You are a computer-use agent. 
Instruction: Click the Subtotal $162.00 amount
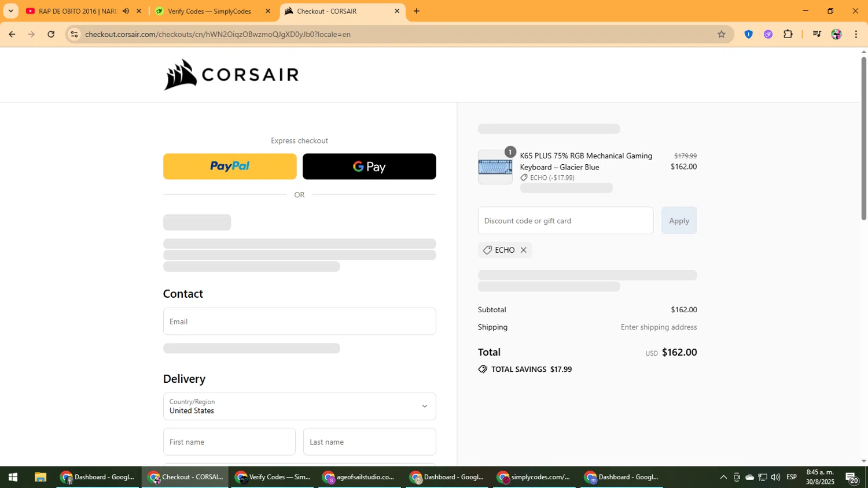684,310
